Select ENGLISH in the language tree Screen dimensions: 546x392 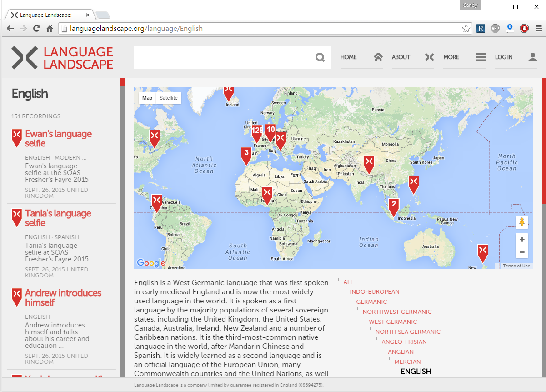[x=416, y=372]
